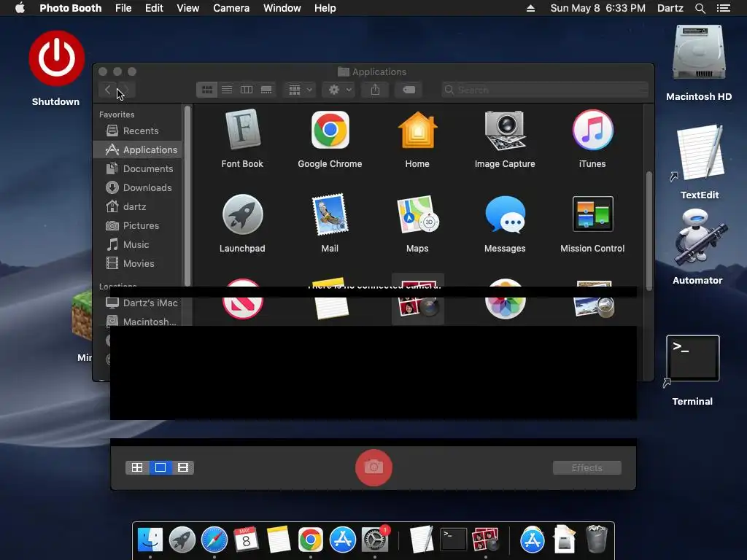
Task: Switch Finder to column view
Action: (247, 90)
